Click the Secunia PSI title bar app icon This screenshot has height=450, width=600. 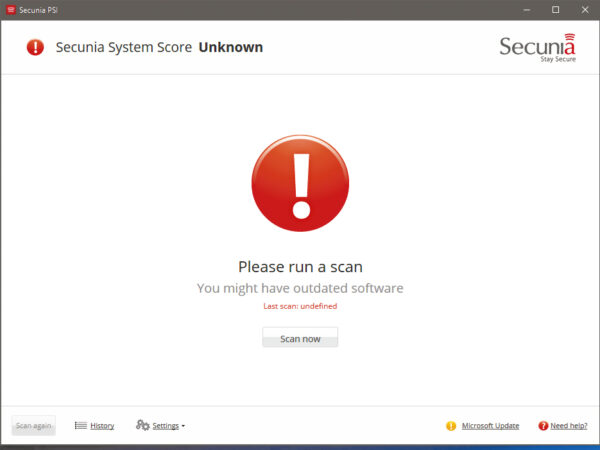click(10, 9)
